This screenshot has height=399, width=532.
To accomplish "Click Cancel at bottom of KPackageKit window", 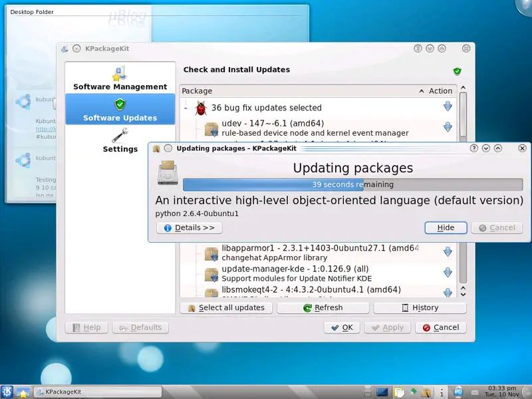I will coord(441,327).
